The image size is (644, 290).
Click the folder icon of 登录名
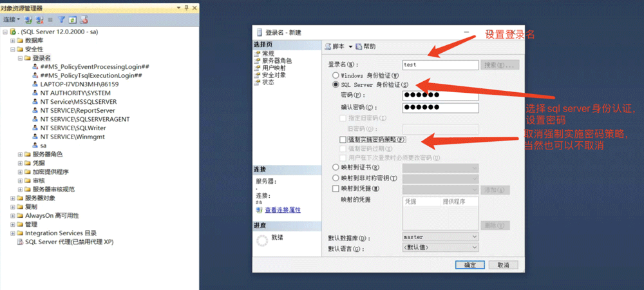click(x=28, y=58)
